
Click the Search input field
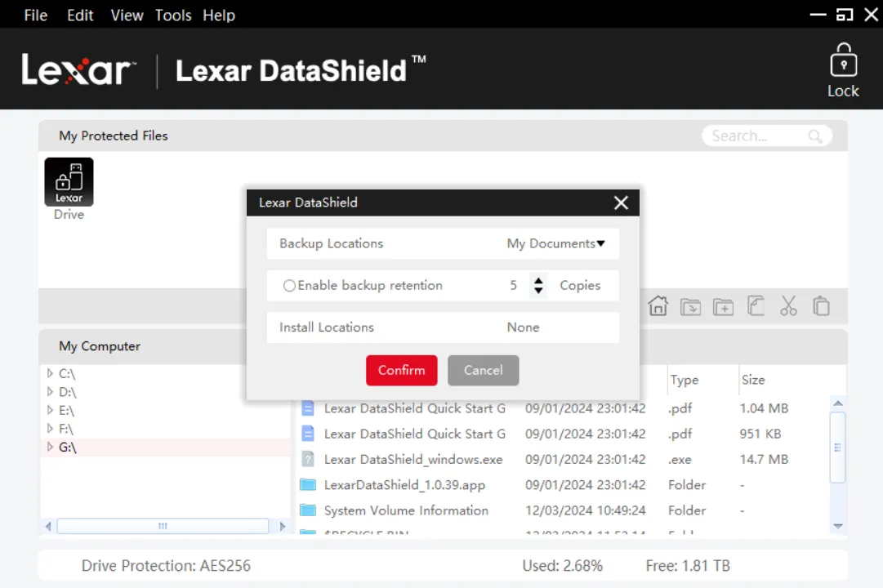[x=756, y=136]
